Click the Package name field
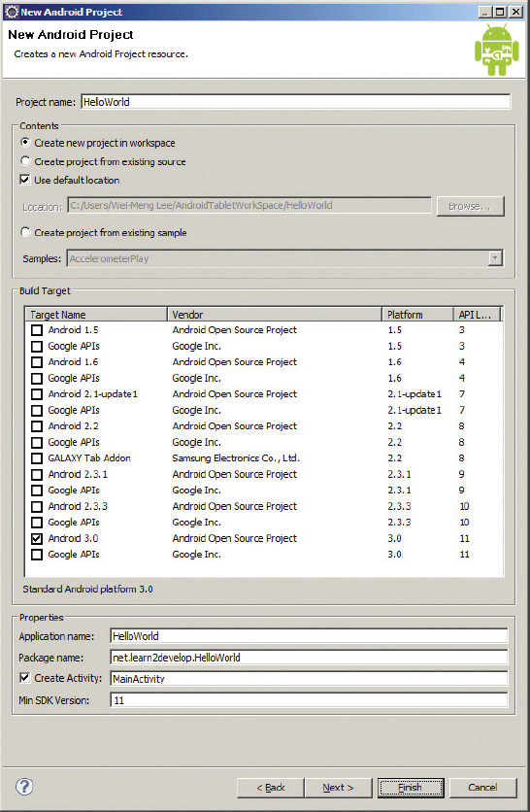This screenshot has height=812, width=530. (x=309, y=658)
